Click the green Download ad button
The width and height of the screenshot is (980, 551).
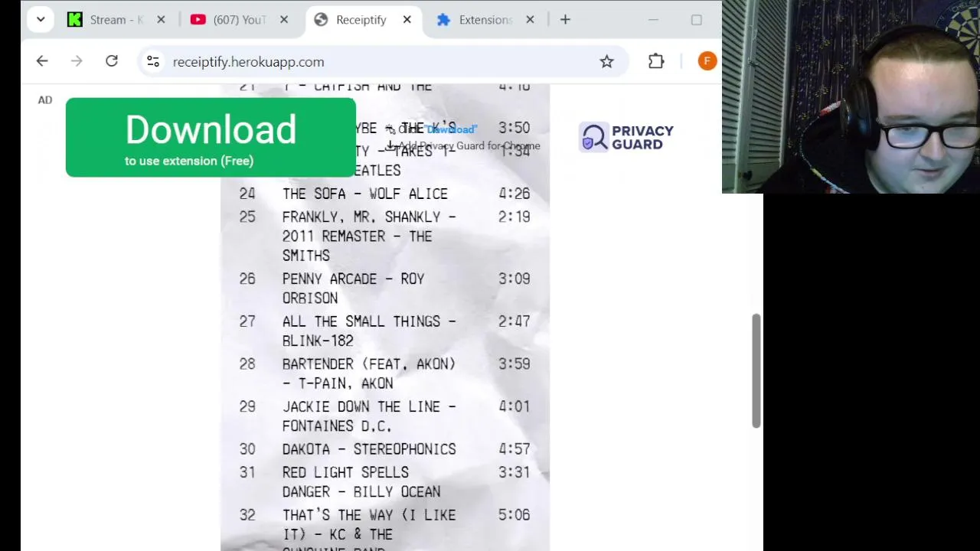coord(211,138)
